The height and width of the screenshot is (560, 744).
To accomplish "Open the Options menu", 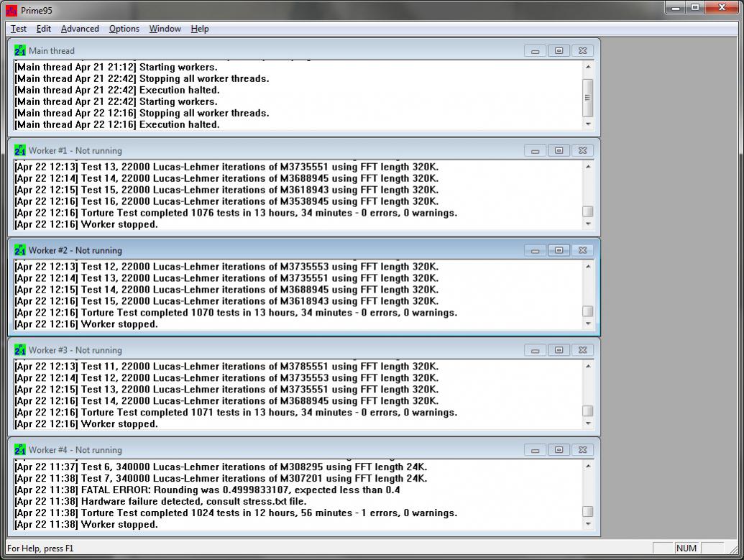I will (x=124, y=29).
